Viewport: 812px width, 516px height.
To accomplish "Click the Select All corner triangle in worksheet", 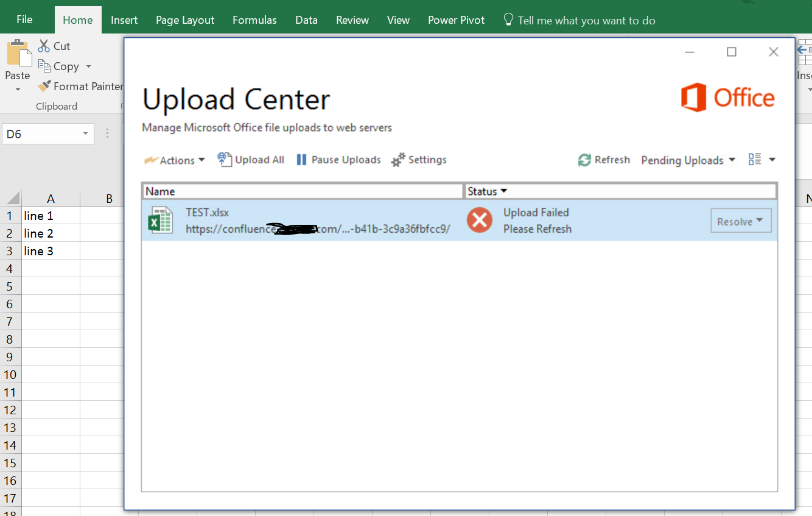I will click(13, 198).
